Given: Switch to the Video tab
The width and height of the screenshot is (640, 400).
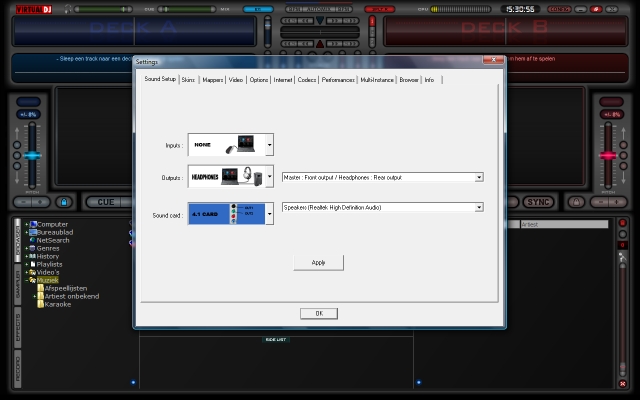Looking at the screenshot, I should tap(236, 80).
